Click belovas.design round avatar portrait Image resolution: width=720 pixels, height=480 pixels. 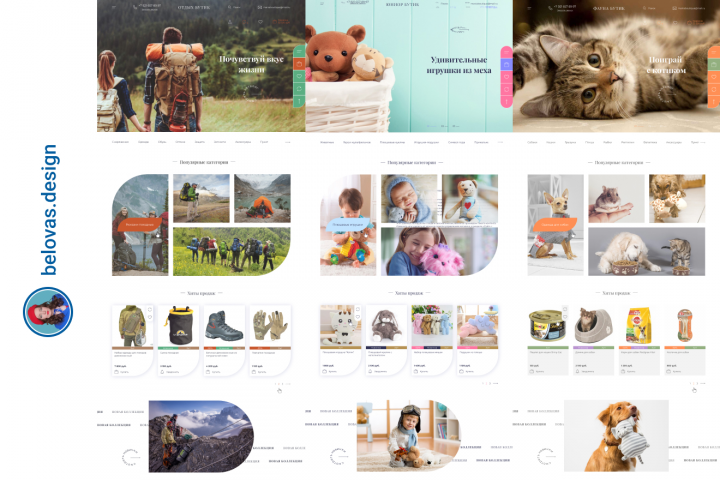tap(48, 312)
